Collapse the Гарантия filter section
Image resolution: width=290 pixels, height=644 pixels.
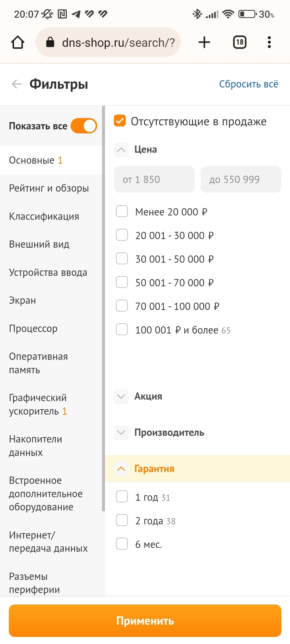pyautogui.click(x=121, y=469)
